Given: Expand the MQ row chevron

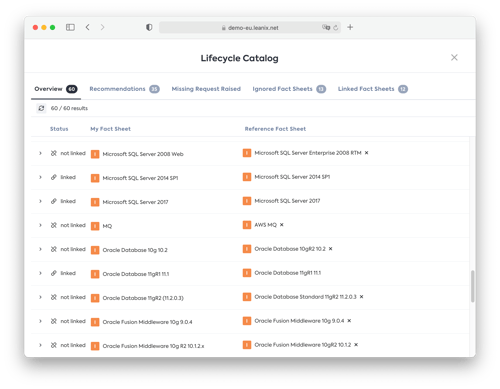Looking at the screenshot, I should pyautogui.click(x=40, y=225).
